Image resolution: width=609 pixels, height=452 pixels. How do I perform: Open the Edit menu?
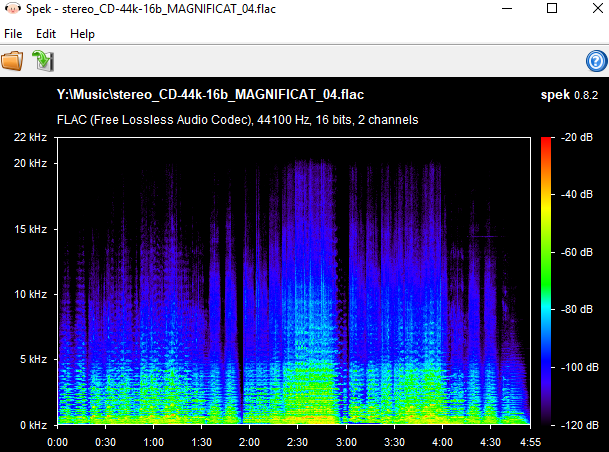pos(46,34)
